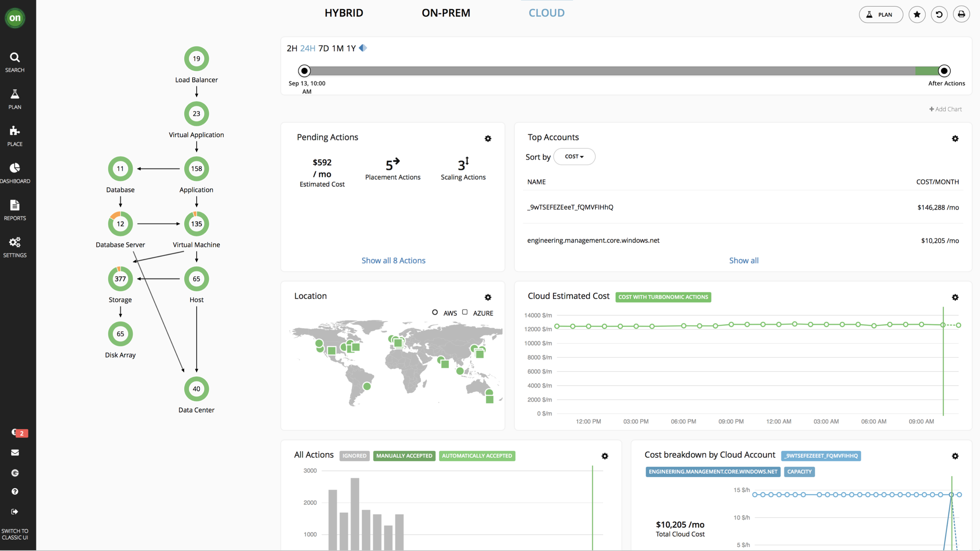Switch to the HYBRID tab
980x551 pixels.
(x=344, y=13)
